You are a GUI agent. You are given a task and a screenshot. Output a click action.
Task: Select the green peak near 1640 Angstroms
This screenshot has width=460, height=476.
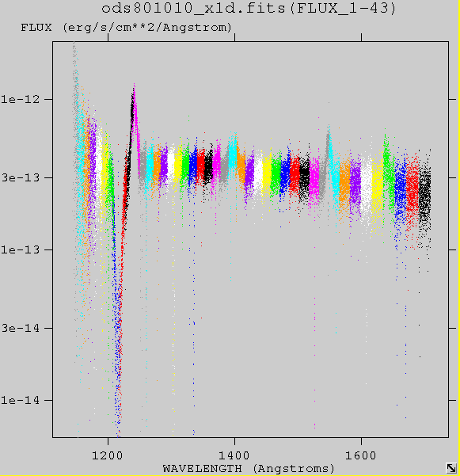point(386,141)
